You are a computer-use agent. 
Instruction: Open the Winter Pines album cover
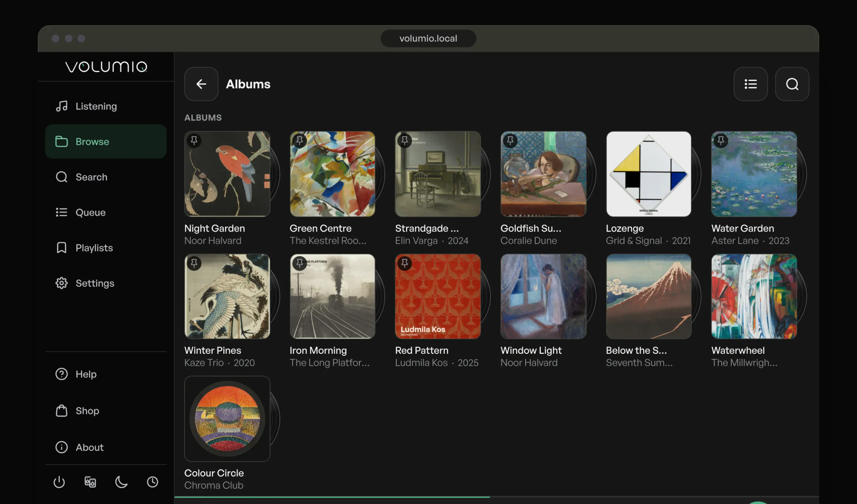pyautogui.click(x=227, y=296)
